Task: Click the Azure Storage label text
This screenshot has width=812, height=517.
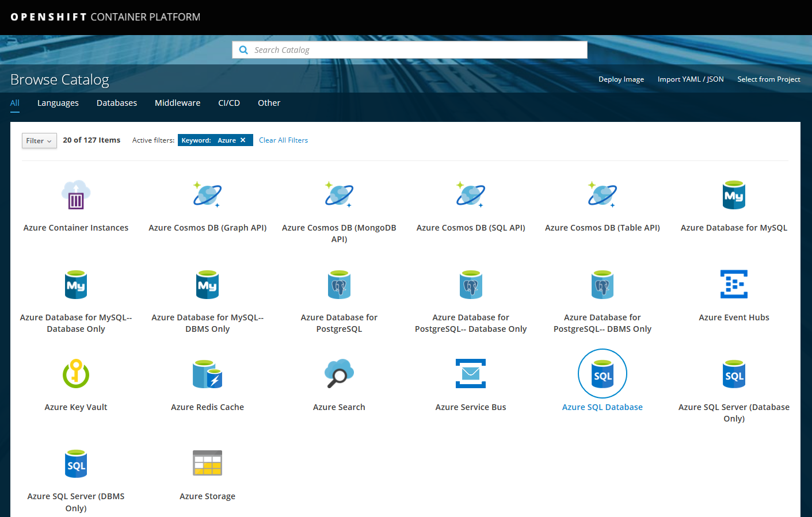Action: pos(208,496)
